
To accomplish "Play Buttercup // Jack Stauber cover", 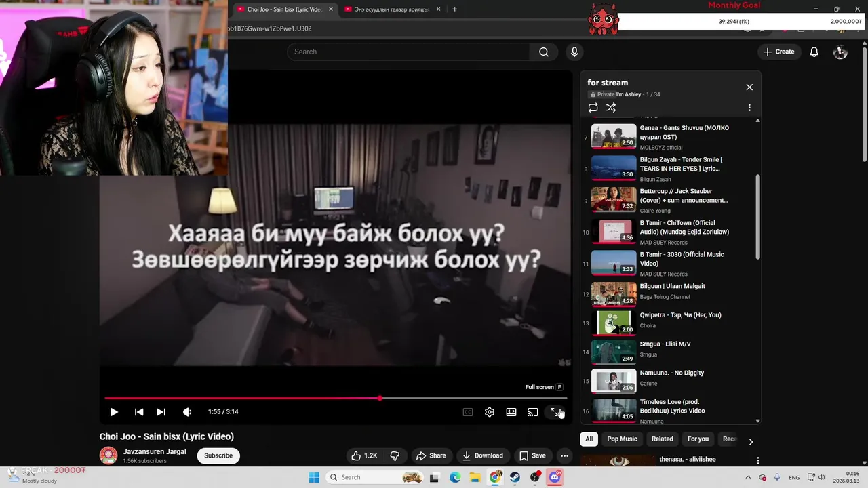I will click(669, 201).
